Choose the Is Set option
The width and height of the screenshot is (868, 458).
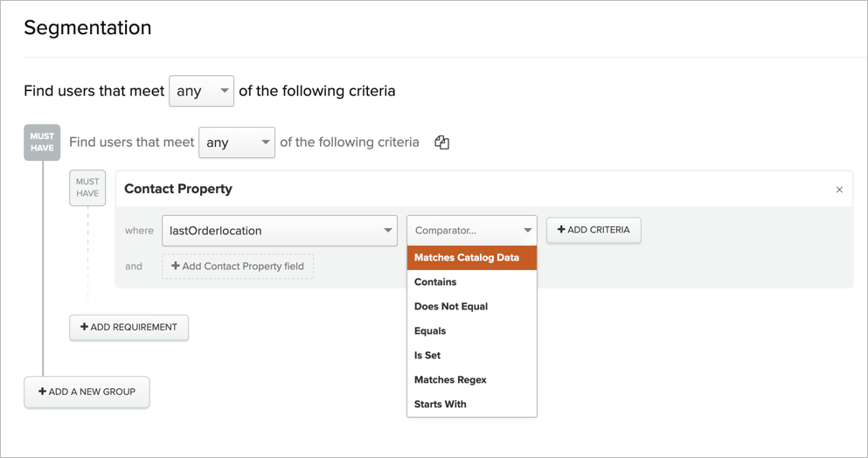click(x=427, y=356)
